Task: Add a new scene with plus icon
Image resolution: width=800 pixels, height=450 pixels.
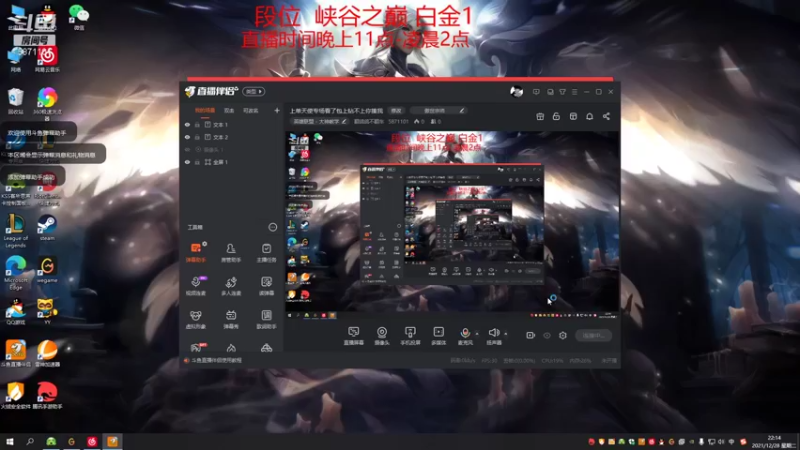Action: point(277,110)
